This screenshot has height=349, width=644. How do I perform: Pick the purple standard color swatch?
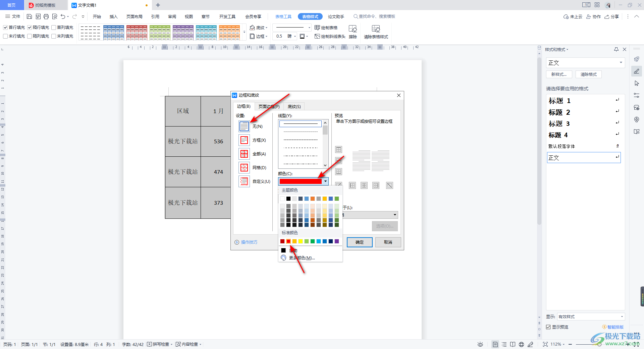tap(337, 241)
